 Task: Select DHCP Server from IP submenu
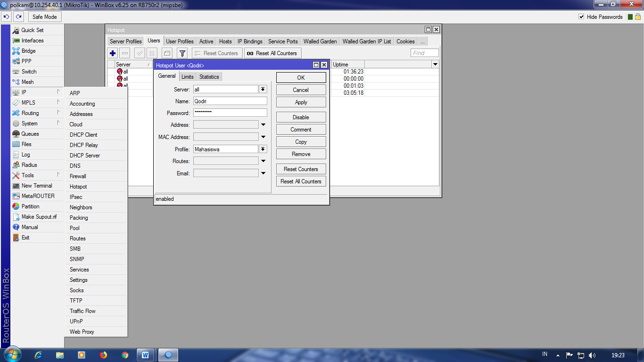(96, 156)
